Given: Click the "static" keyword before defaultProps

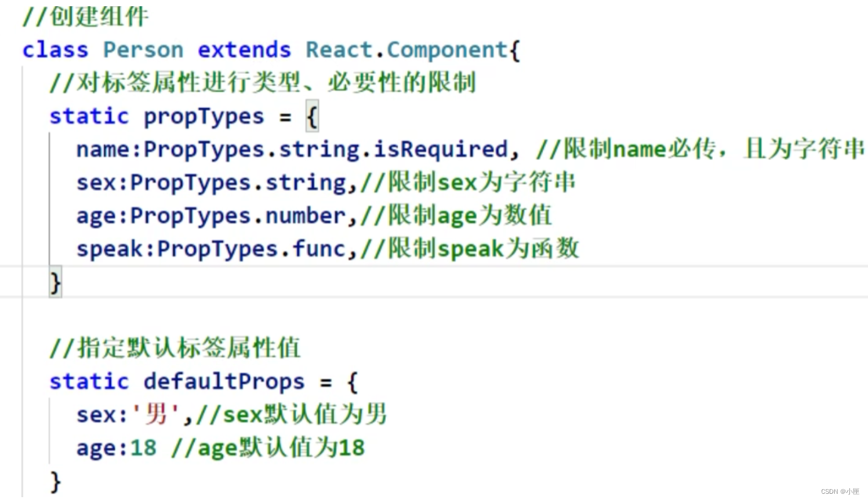Looking at the screenshot, I should tap(89, 382).
